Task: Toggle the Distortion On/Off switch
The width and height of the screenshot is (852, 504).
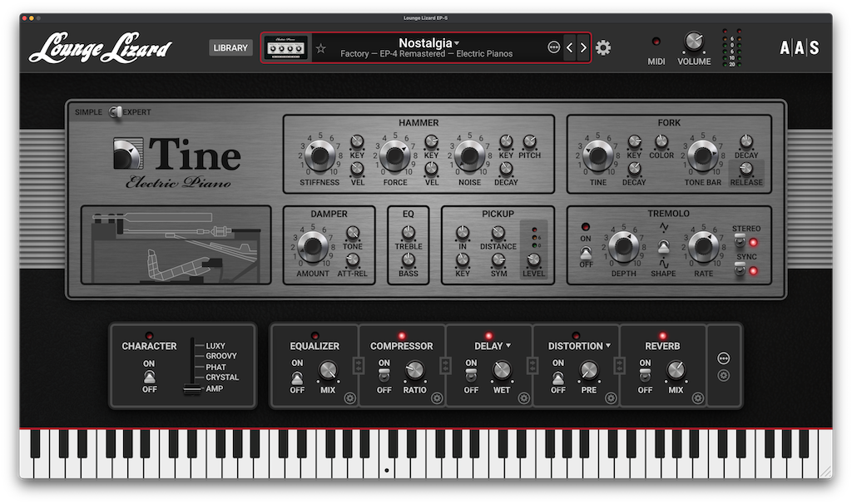Action: 558,377
